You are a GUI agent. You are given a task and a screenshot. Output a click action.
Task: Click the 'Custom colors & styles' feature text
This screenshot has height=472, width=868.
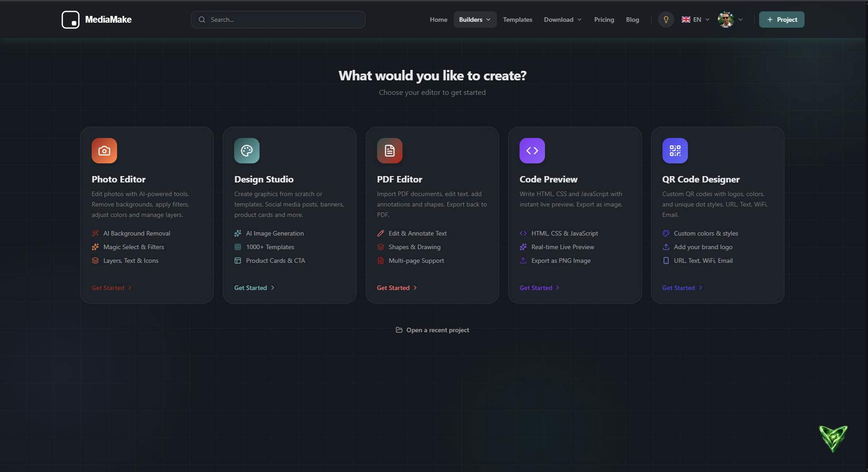point(706,233)
